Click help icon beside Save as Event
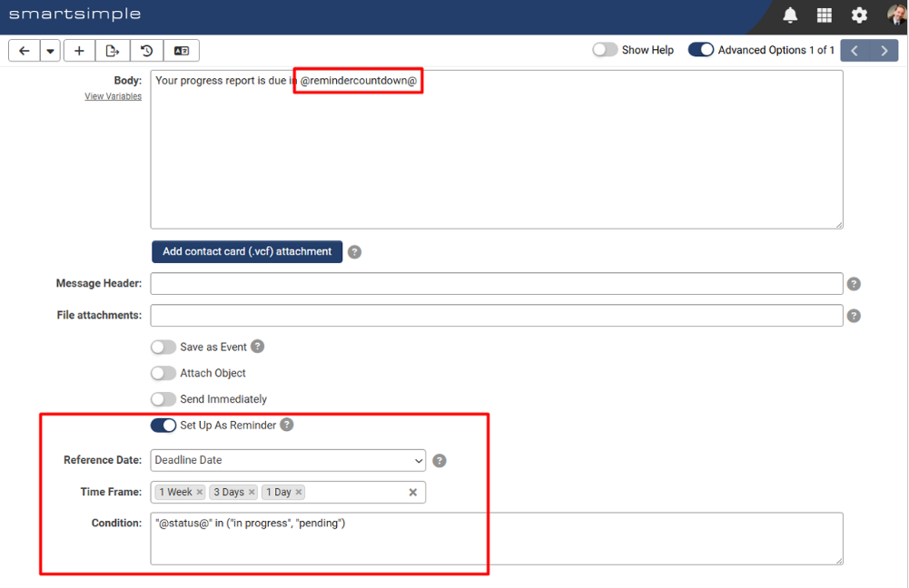Image resolution: width=909 pixels, height=588 pixels. [x=257, y=347]
